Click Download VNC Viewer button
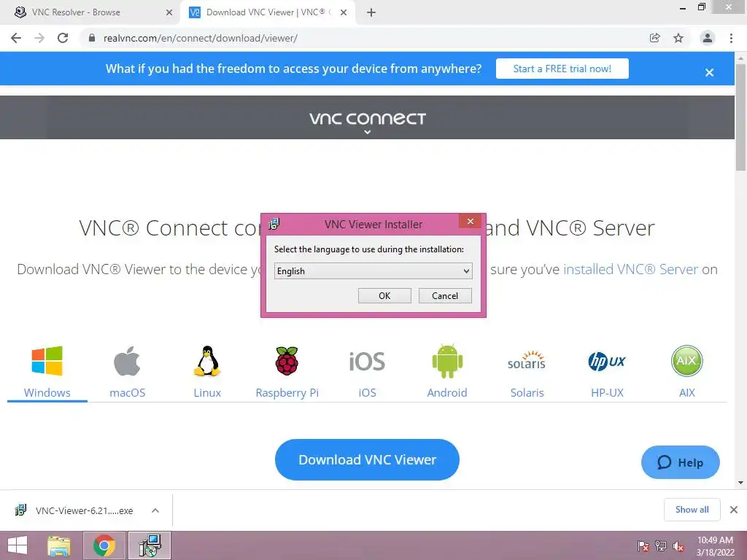The width and height of the screenshot is (747, 560). click(367, 459)
